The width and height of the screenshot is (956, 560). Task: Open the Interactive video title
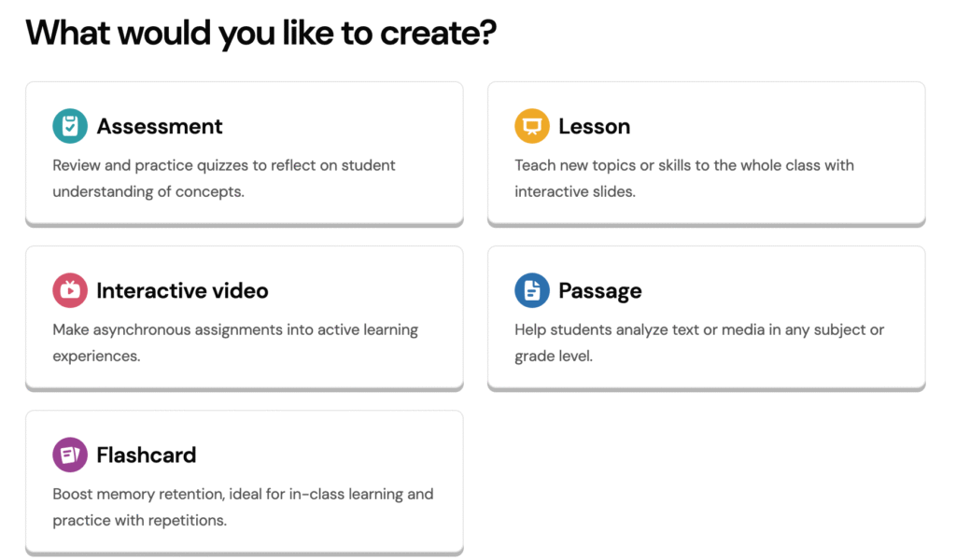(x=182, y=290)
